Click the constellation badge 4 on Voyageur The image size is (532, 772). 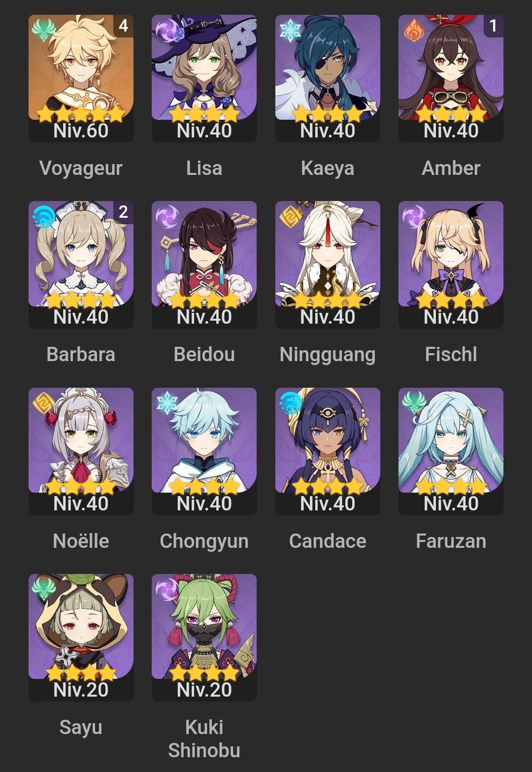coord(123,25)
